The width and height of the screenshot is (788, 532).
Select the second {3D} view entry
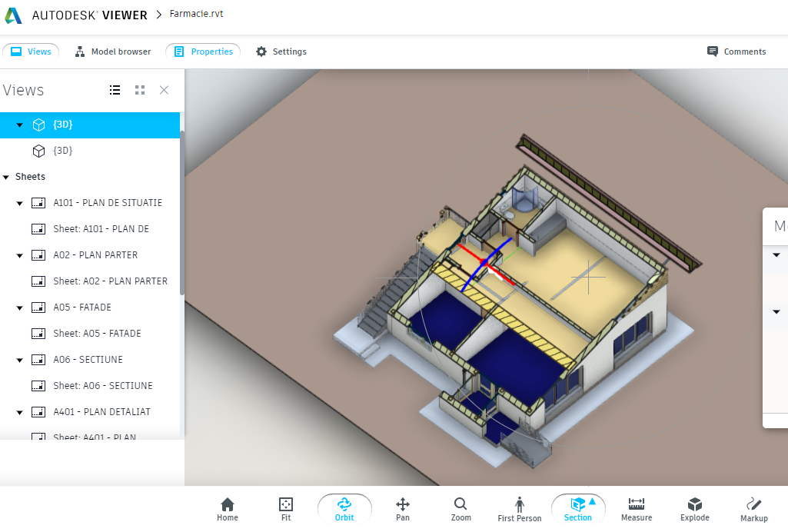coord(62,150)
